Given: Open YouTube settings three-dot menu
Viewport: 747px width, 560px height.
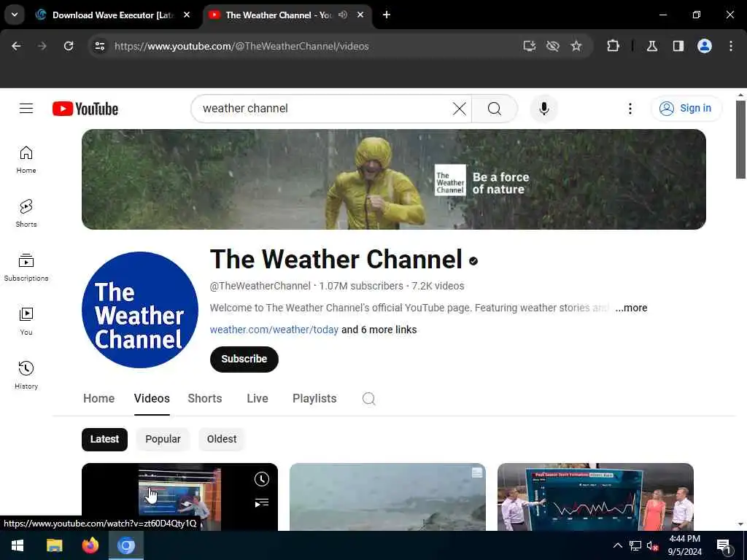Looking at the screenshot, I should [x=630, y=109].
